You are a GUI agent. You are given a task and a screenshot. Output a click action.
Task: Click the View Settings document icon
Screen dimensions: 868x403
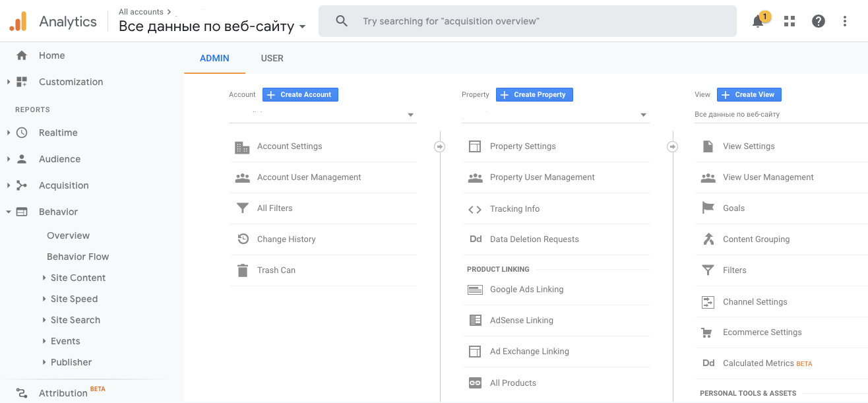pyautogui.click(x=708, y=146)
